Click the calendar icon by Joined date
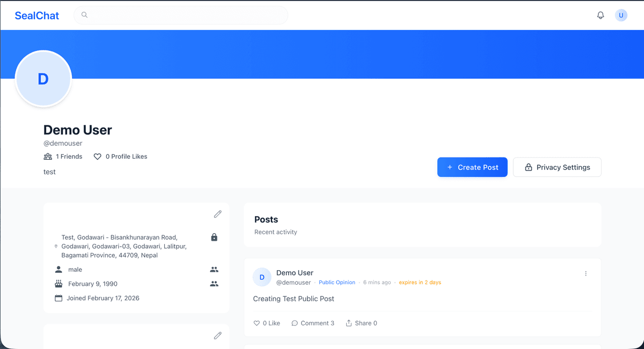This screenshot has width=644, height=349. (x=58, y=298)
